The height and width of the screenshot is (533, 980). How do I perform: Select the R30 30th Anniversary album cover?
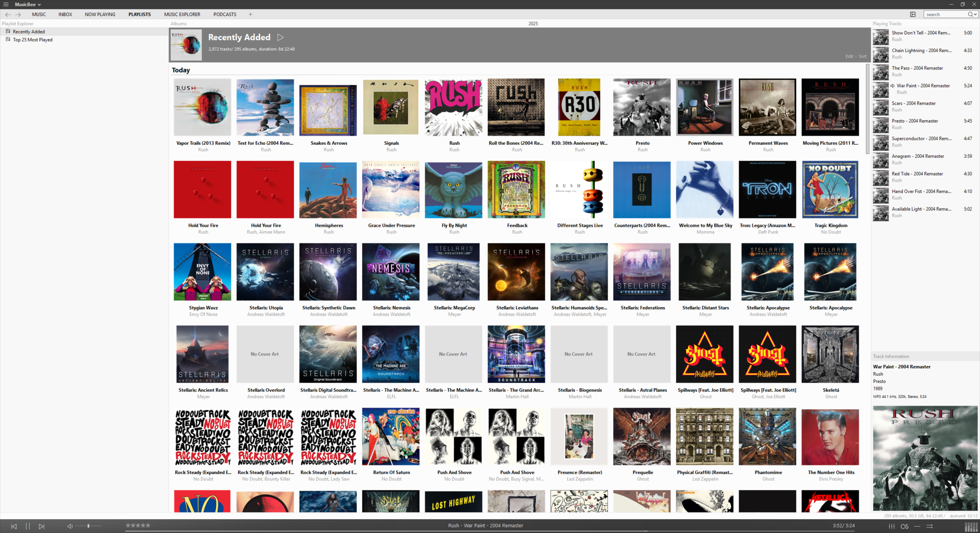579,107
